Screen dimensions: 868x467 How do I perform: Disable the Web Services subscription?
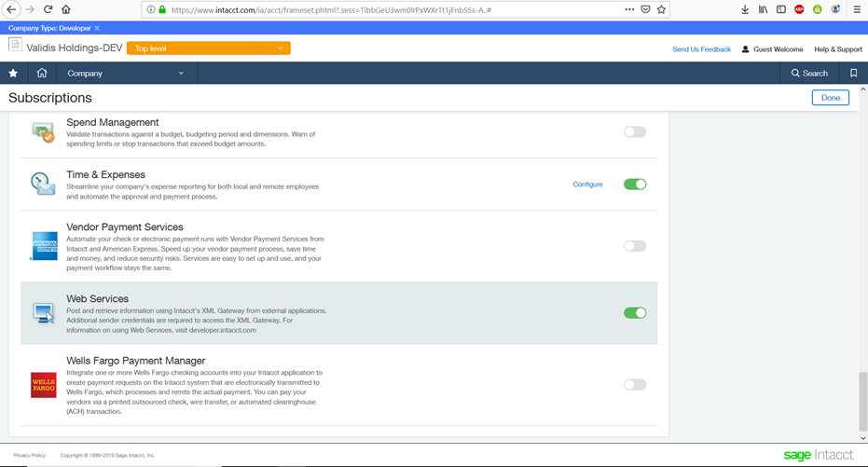click(635, 312)
